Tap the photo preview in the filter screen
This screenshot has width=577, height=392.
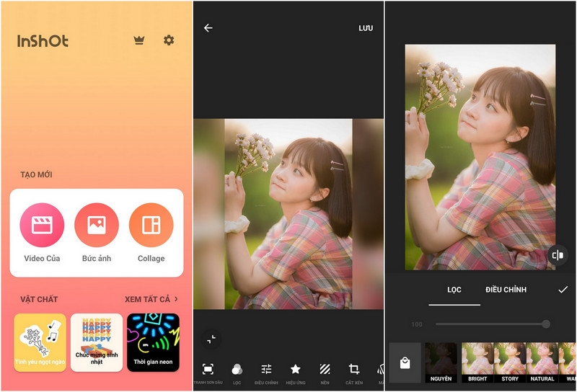(480, 157)
